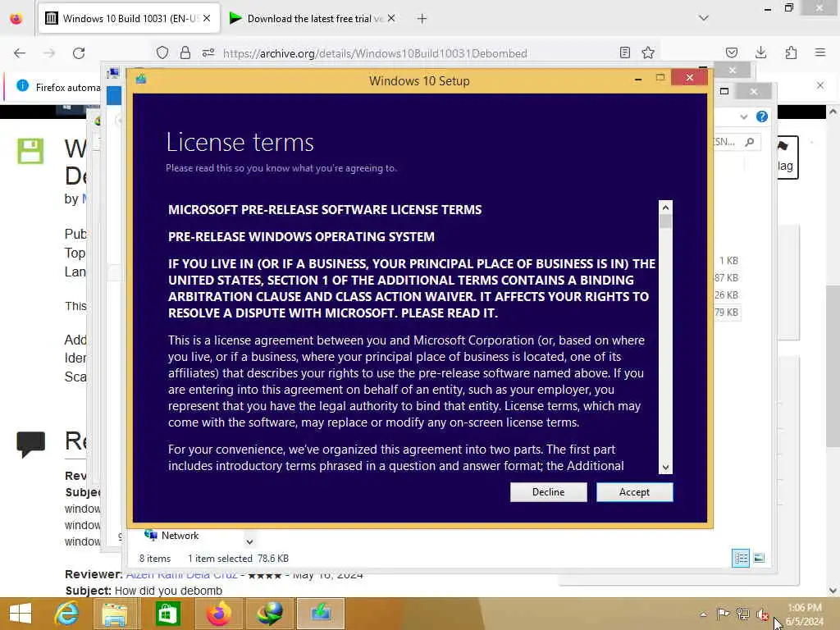Image resolution: width=840 pixels, height=630 pixels.
Task: View site security padlock info
Action: [185, 53]
